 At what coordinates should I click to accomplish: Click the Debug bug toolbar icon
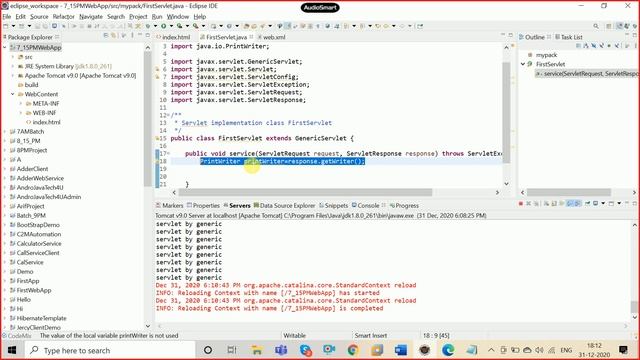(148, 26)
